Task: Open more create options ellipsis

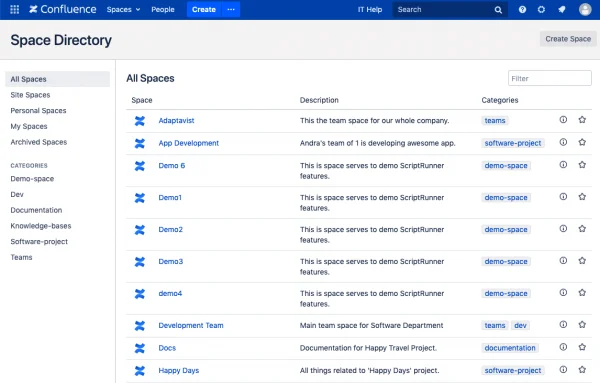Action: coord(231,10)
